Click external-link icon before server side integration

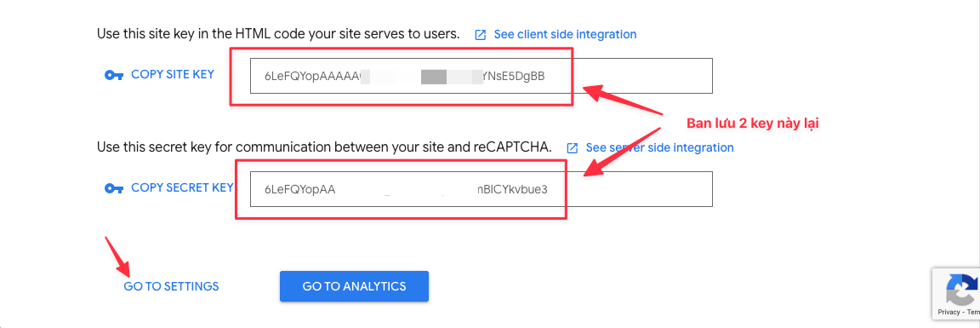pyautogui.click(x=572, y=148)
